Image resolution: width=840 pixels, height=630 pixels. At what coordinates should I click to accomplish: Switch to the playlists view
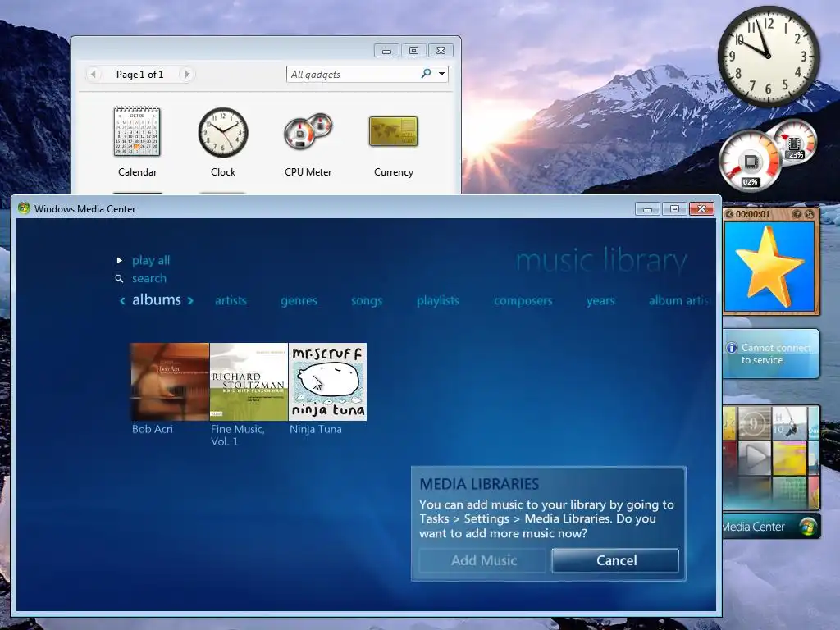click(438, 300)
